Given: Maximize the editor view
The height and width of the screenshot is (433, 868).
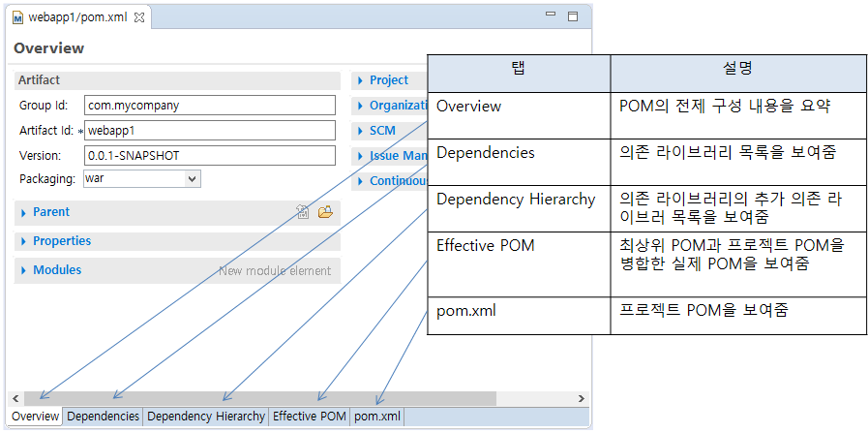Looking at the screenshot, I should pos(573,16).
